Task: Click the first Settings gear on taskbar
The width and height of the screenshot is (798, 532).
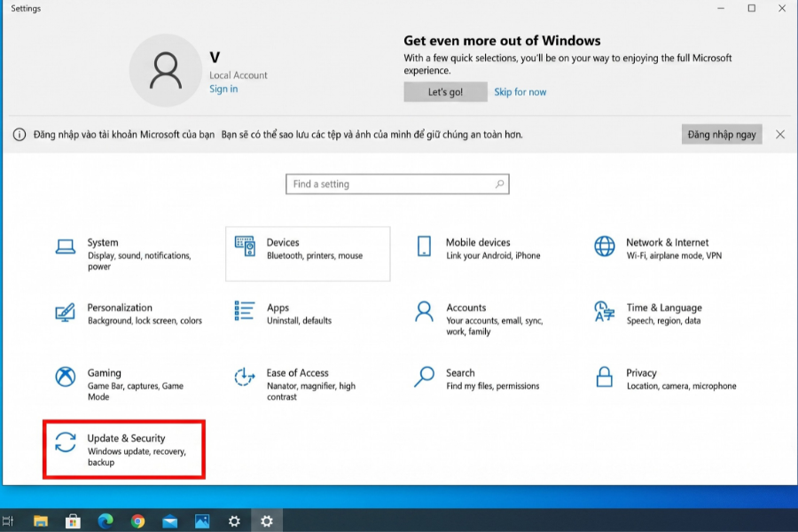Action: [x=234, y=520]
